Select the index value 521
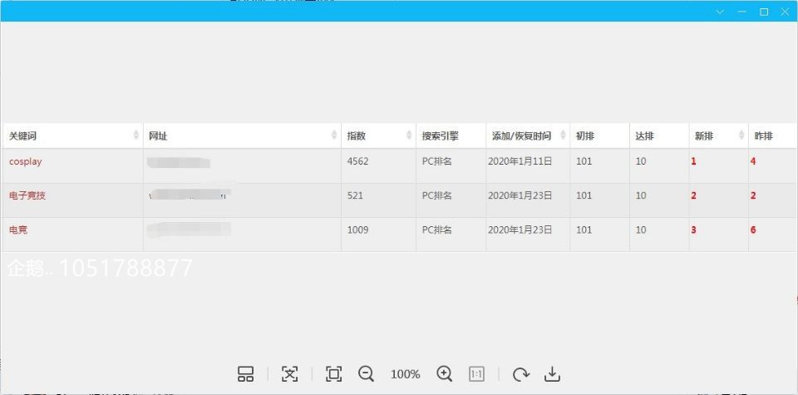 (x=355, y=195)
